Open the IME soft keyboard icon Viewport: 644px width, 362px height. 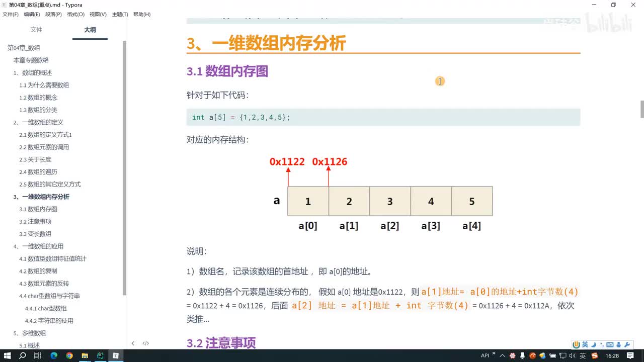pyautogui.click(x=610, y=344)
